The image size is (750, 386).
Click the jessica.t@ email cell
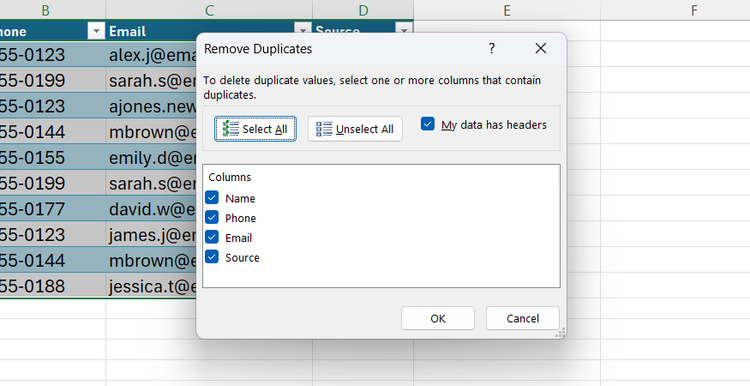[151, 286]
